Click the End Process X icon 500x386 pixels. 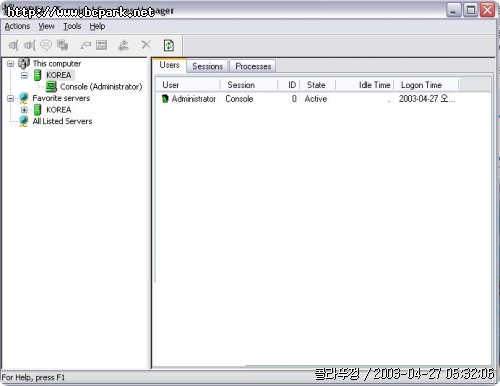click(146, 45)
